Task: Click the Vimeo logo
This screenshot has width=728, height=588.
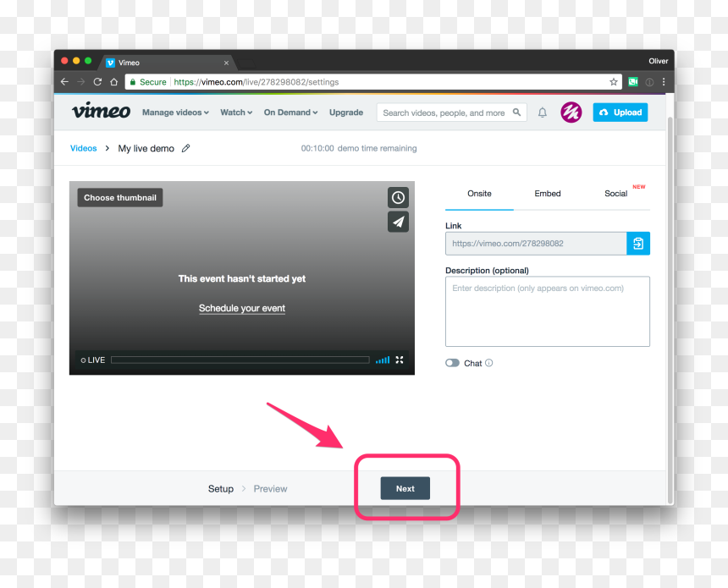Action: tap(101, 111)
